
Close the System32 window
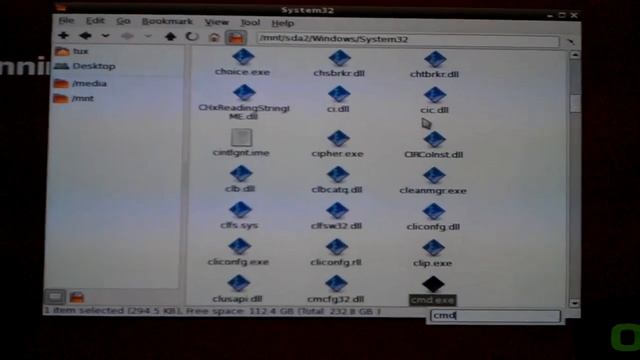coord(574,16)
